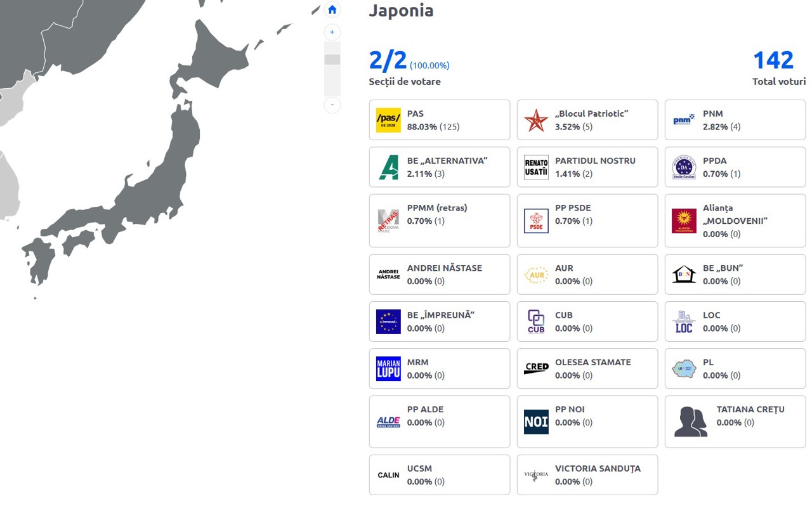The image size is (812, 506).
Task: Select the PPDA circular emblem
Action: tap(684, 167)
